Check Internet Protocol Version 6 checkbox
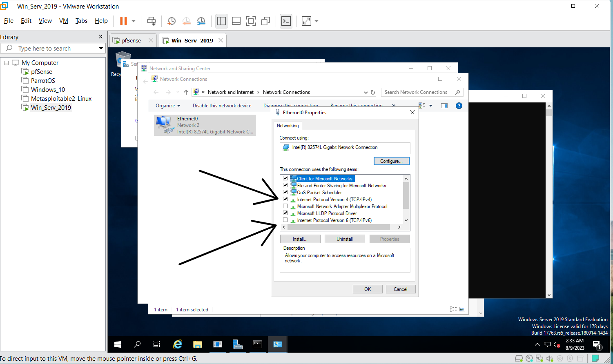 pos(285,220)
